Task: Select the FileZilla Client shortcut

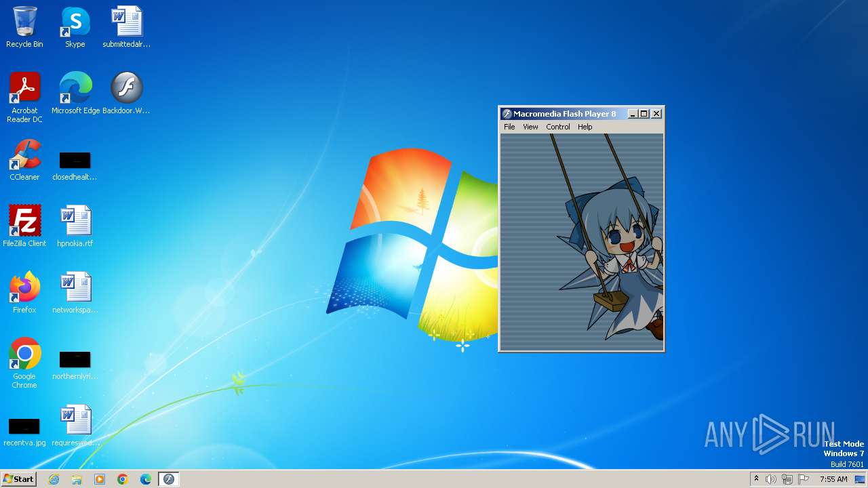Action: coord(24,226)
